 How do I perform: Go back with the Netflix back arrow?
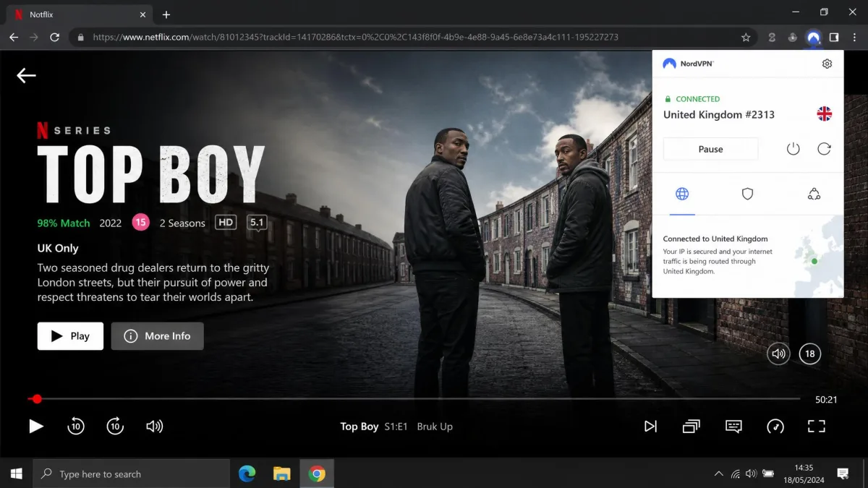click(x=27, y=75)
